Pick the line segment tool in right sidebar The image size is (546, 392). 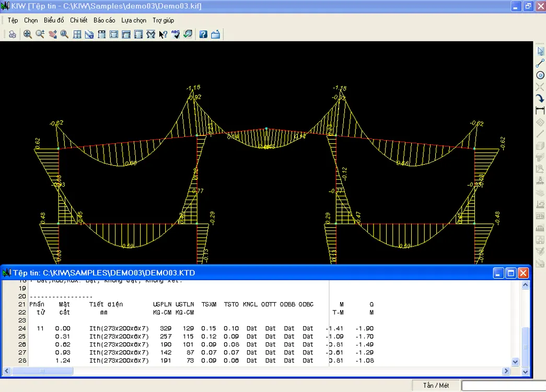pos(540,63)
